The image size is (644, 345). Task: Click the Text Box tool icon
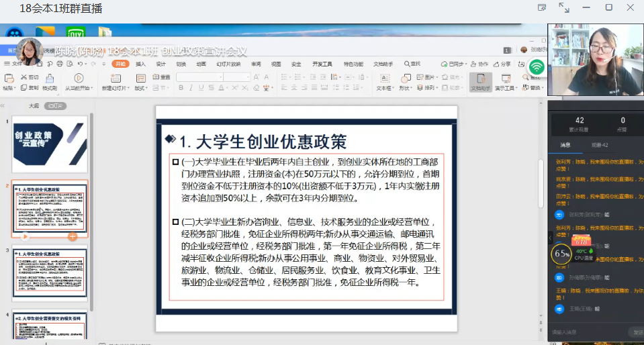pos(383,79)
